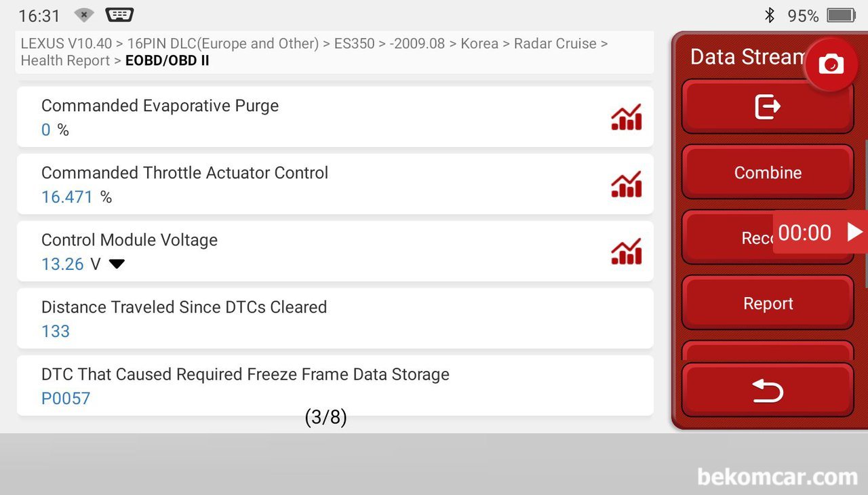Tap the battery icon in the status bar
The width and height of the screenshot is (868, 495).
point(841,15)
